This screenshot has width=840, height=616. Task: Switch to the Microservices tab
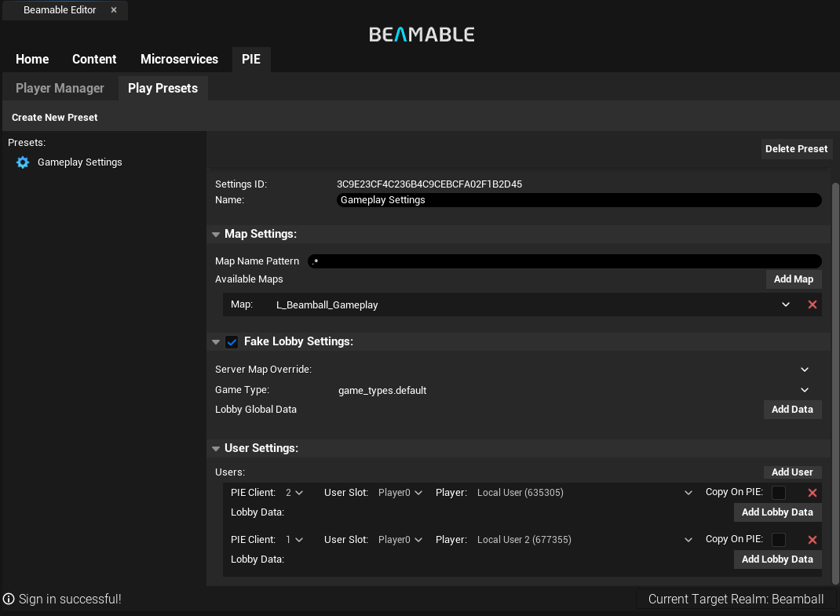pos(179,60)
